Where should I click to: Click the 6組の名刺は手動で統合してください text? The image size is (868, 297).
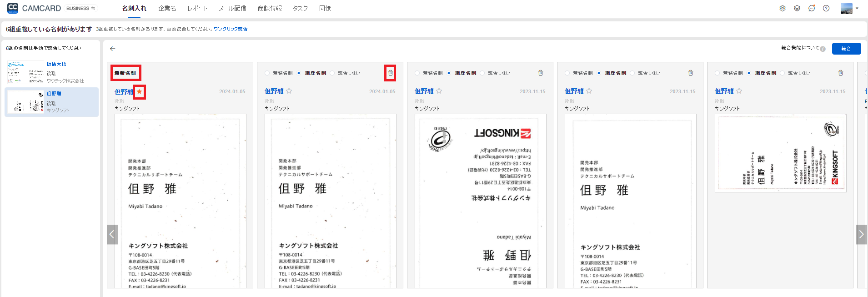point(44,48)
